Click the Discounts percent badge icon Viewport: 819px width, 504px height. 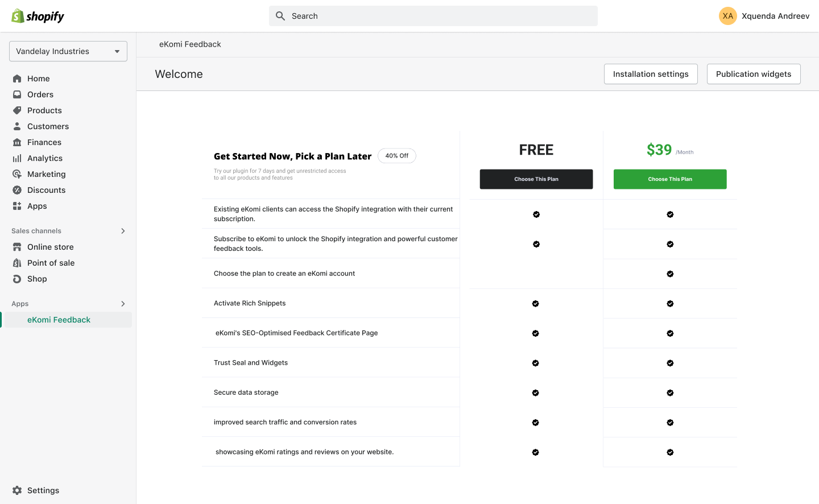tap(17, 190)
